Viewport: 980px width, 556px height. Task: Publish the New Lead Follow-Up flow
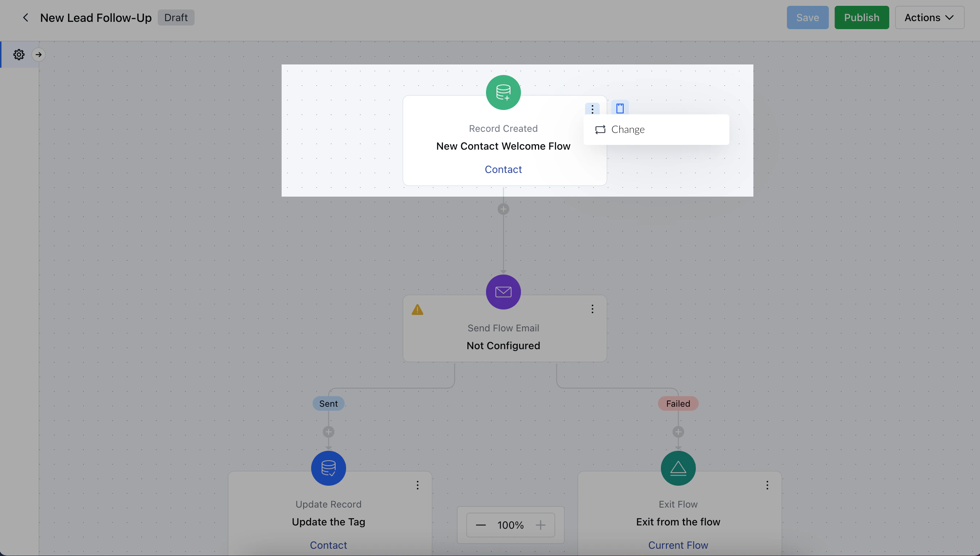tap(861, 17)
